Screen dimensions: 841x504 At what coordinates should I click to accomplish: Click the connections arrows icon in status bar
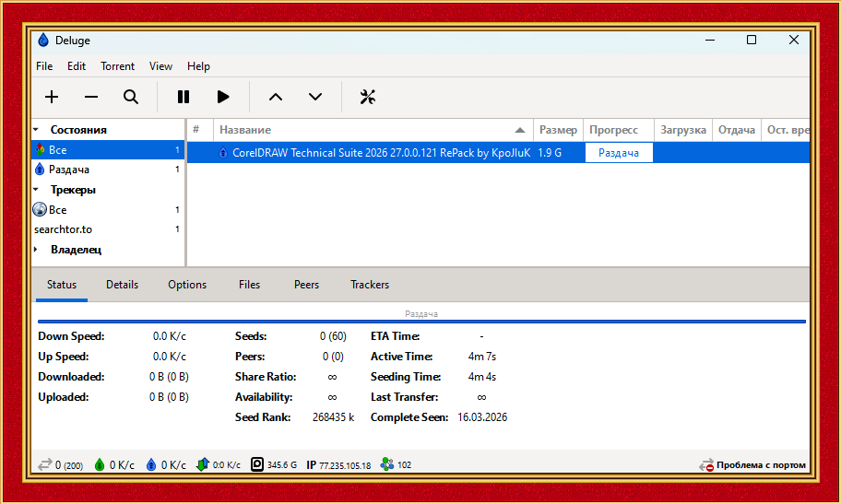tap(45, 464)
